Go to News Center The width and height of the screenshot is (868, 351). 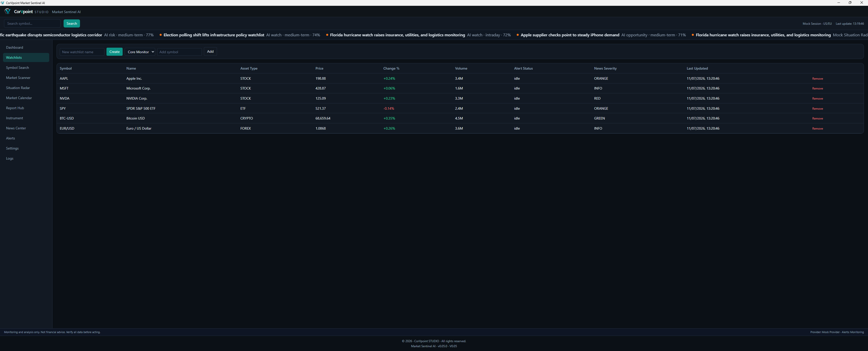point(26,128)
